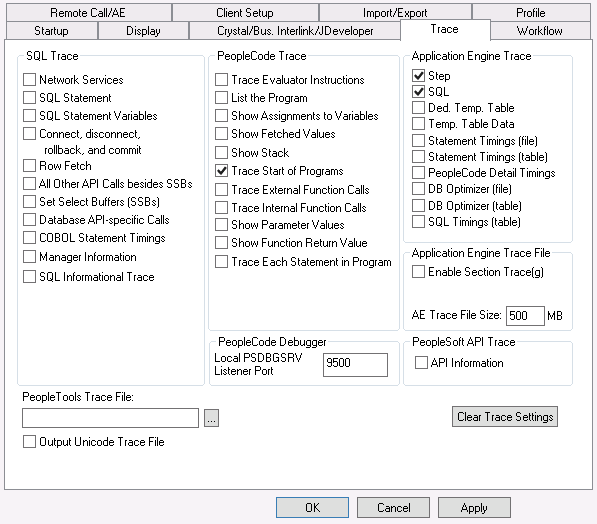597x524 pixels.
Task: Check Statement Timings (table)
Action: (418, 157)
